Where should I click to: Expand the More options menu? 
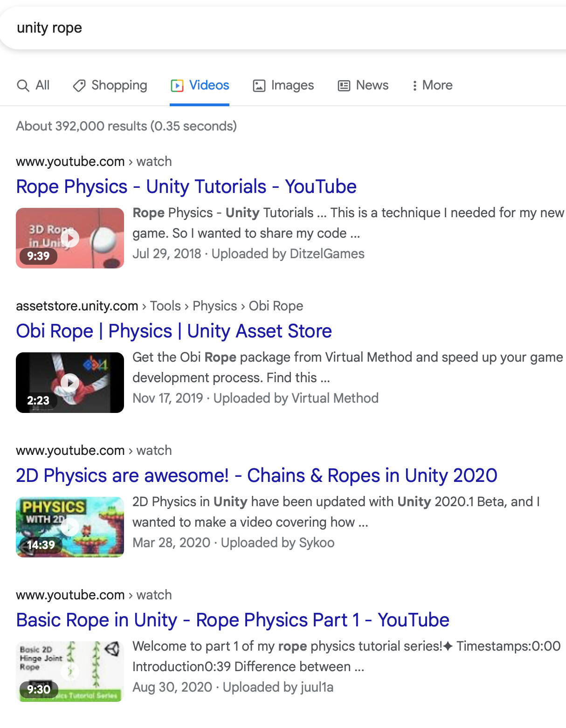click(x=432, y=85)
